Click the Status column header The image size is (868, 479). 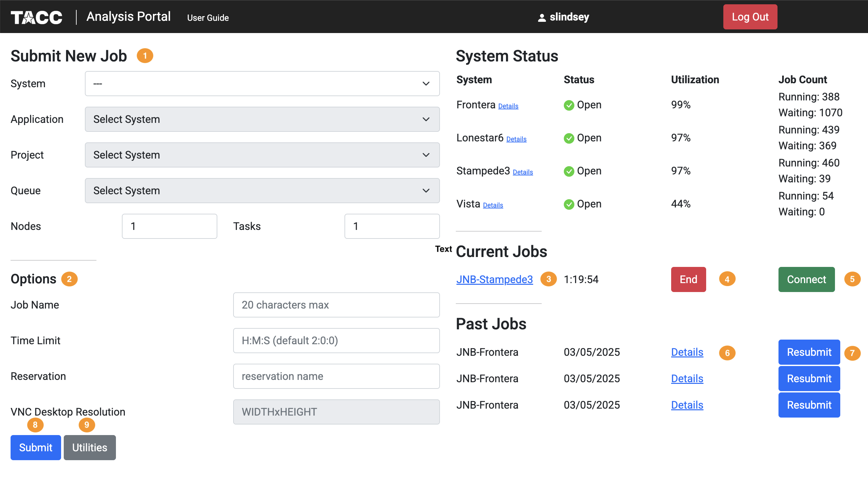coord(579,80)
